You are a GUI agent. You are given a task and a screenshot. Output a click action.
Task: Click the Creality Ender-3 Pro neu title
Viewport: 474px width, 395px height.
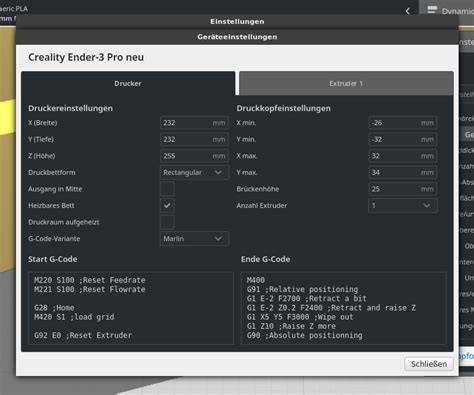(x=86, y=57)
